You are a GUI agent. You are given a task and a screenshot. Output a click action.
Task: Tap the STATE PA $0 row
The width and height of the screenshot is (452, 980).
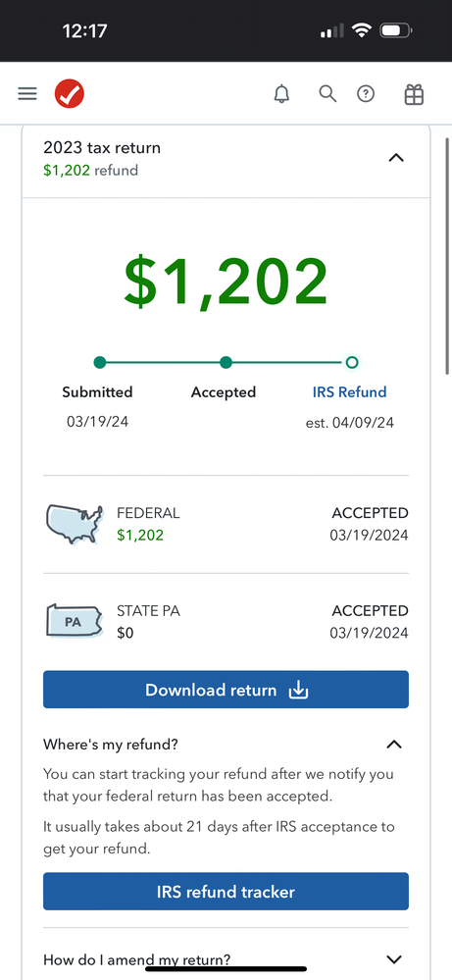[x=226, y=621]
